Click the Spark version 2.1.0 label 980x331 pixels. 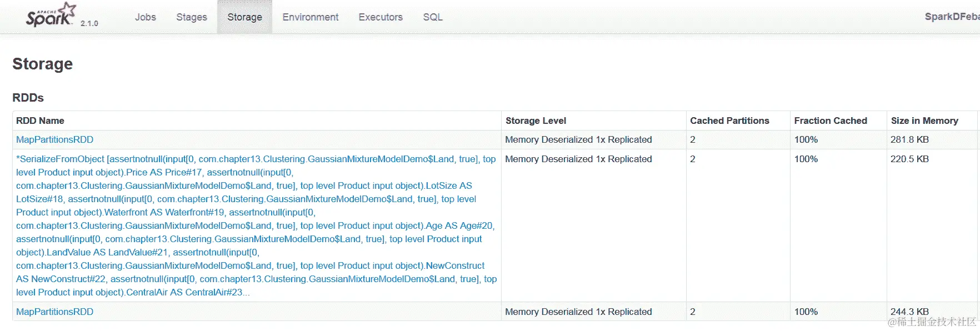(89, 23)
